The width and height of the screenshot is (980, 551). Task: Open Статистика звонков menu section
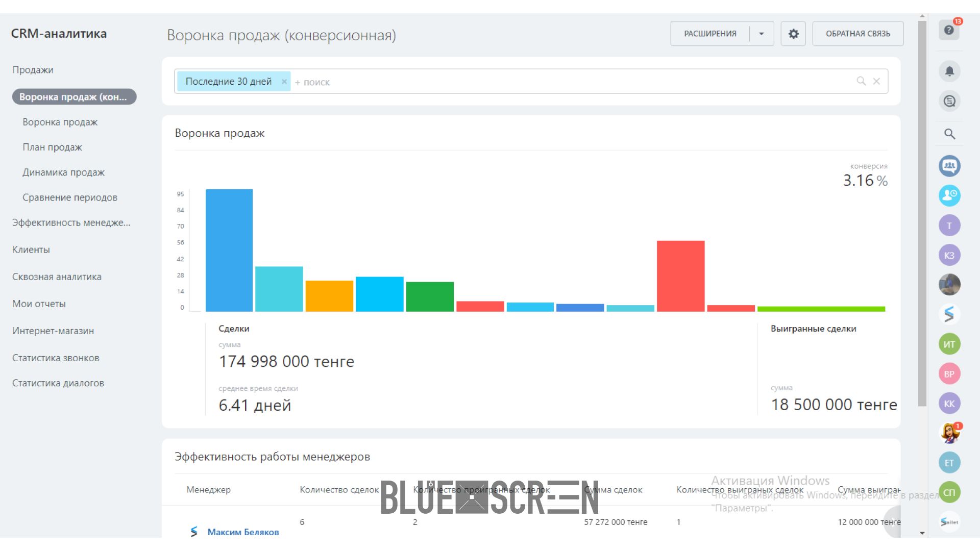(x=56, y=358)
